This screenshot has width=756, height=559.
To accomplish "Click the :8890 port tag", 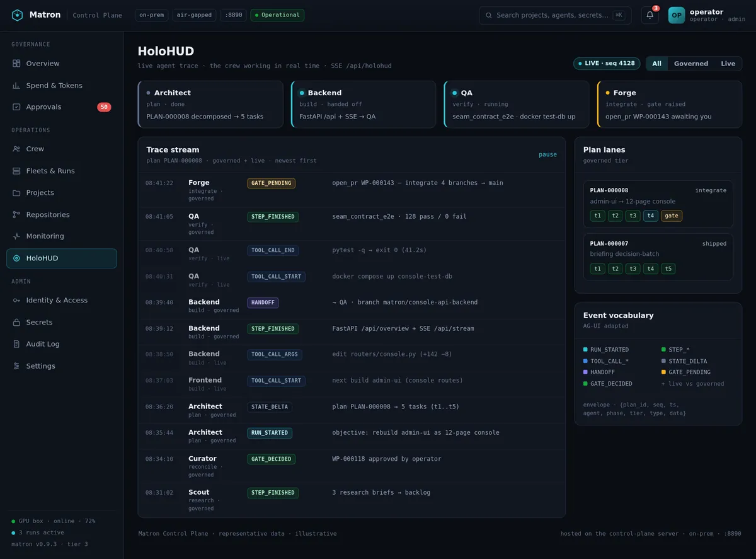I will [233, 15].
